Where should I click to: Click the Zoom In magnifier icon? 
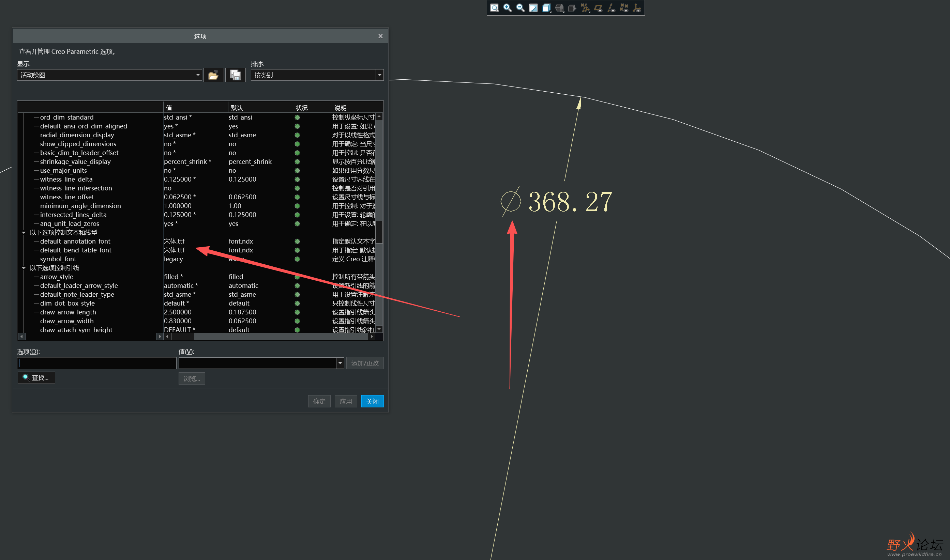508,8
